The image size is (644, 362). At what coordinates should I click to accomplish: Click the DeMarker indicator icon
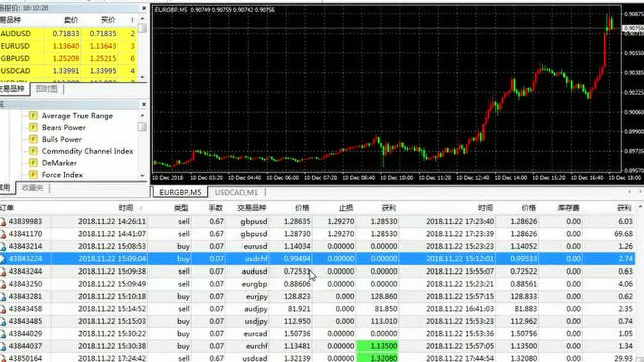[33, 163]
